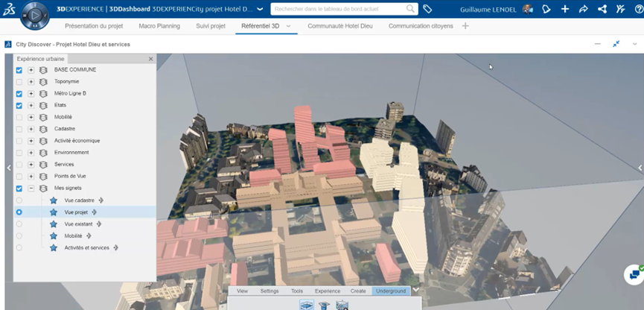Image resolution: width=644 pixels, height=310 pixels.
Task: Expand the Activité économique tree node
Action: click(31, 141)
